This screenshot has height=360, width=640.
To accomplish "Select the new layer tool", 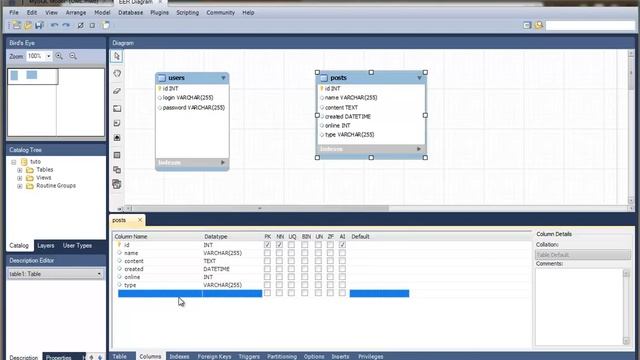I will [x=117, y=108].
